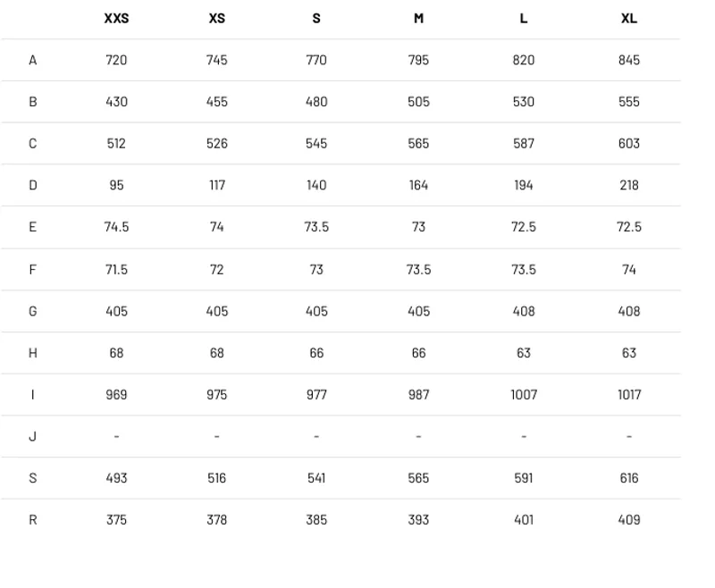The height and width of the screenshot is (588, 715).
Task: Click the XS column header
Action: click(216, 18)
